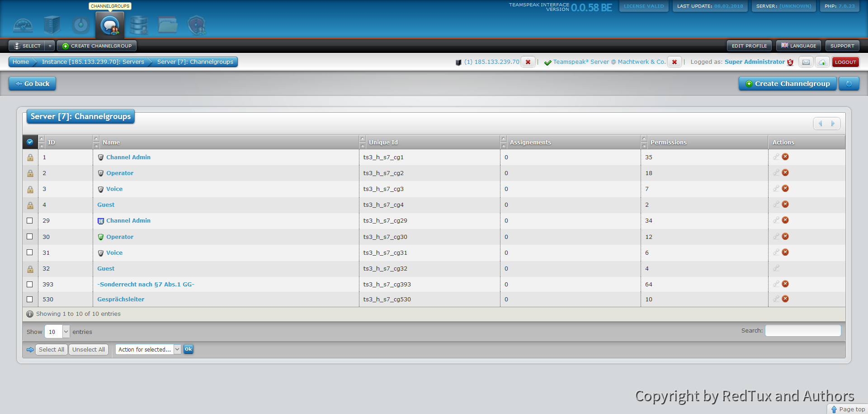Viewport: 868px width, 414px height.
Task: Click the cloud upload icon
Action: [822, 62]
